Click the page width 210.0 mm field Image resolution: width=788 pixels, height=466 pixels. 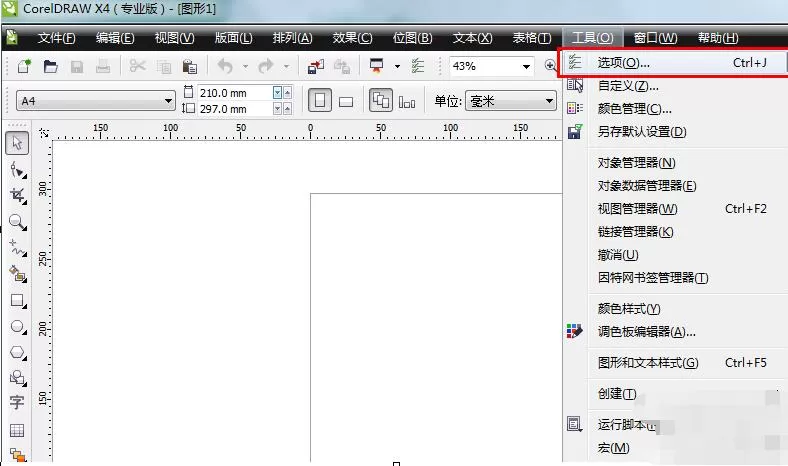click(x=235, y=93)
